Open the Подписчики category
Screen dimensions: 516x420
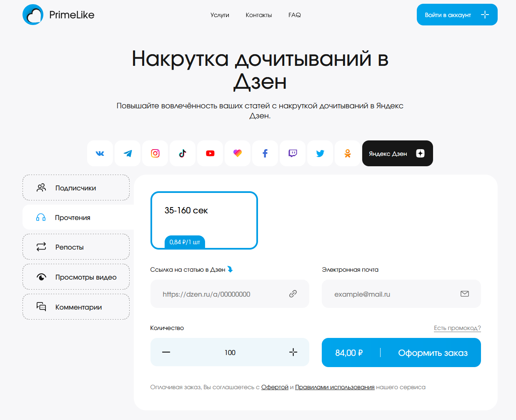76,187
